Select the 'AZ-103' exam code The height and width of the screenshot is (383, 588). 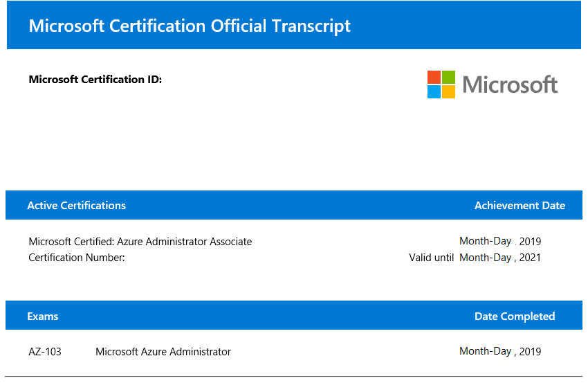pos(45,352)
